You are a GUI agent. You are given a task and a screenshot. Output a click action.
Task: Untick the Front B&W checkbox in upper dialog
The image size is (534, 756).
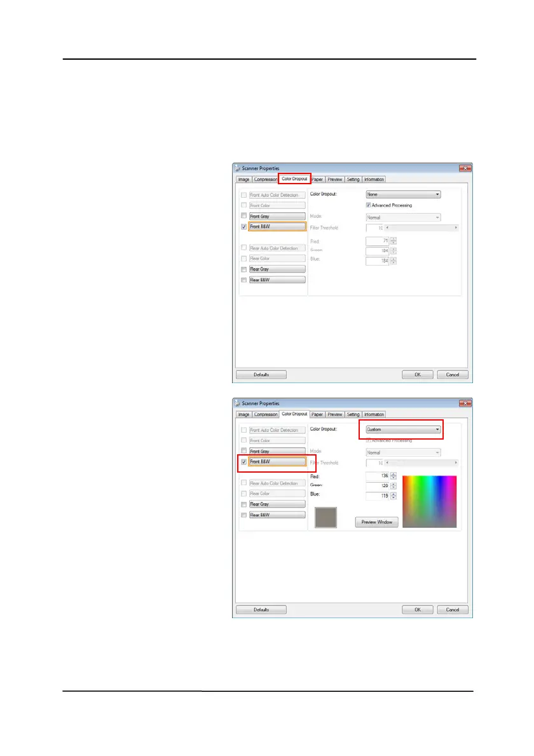click(243, 227)
